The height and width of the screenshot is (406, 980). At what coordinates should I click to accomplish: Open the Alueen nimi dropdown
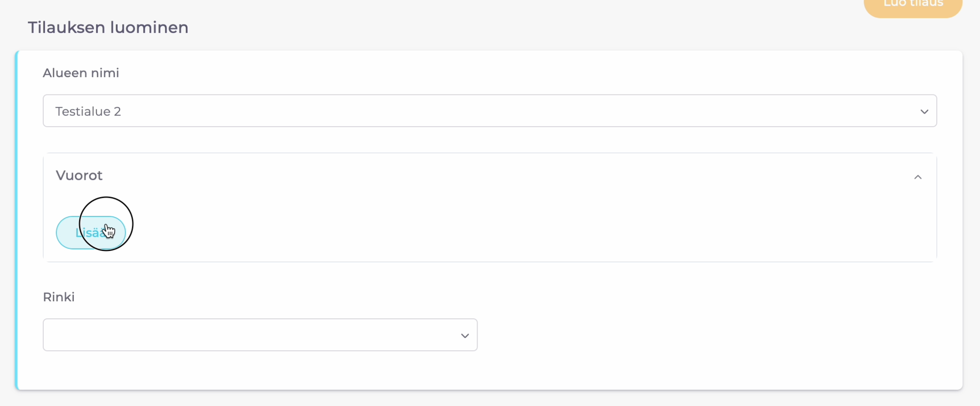tap(489, 111)
